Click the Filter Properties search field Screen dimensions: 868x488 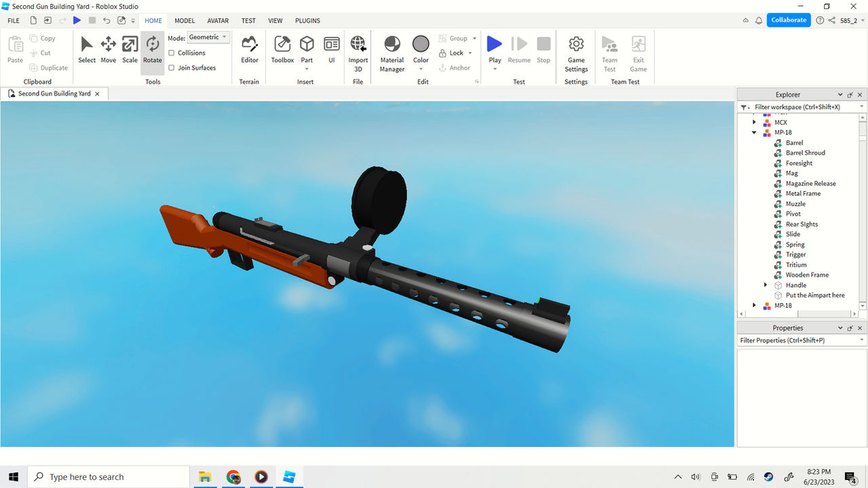pos(802,340)
